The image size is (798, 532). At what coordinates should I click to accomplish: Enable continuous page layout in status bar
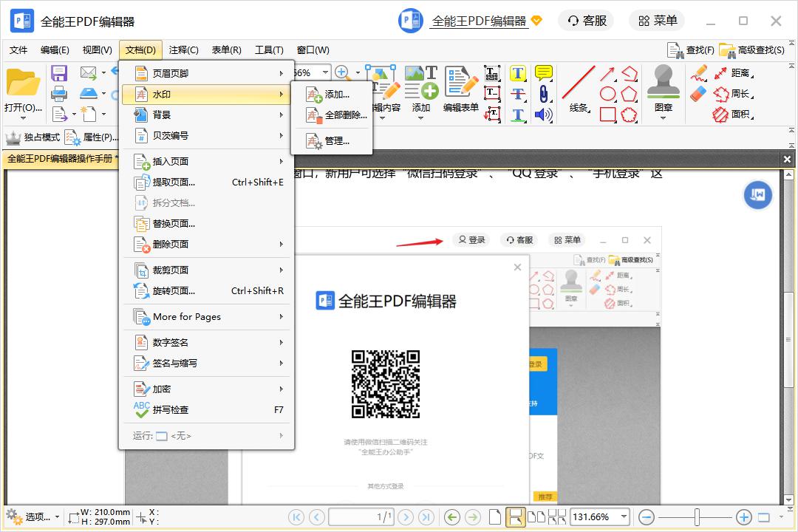coord(515,517)
